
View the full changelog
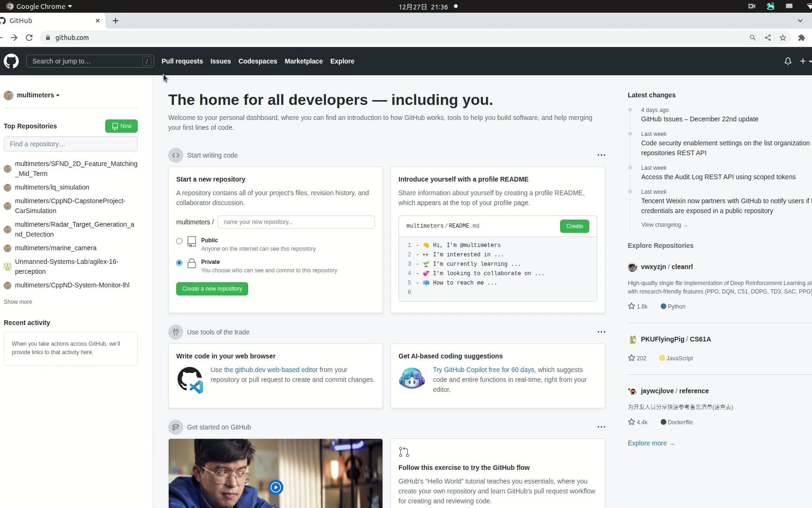[664, 225]
